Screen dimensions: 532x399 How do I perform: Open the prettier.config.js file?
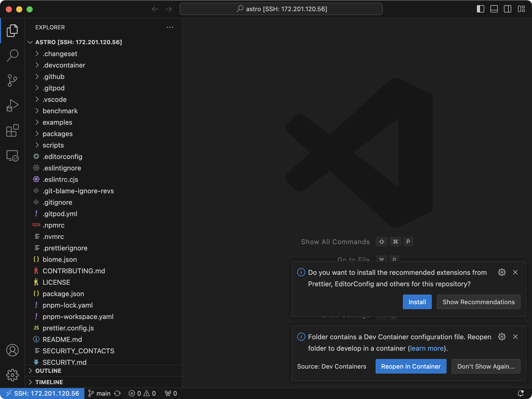[103, 328]
